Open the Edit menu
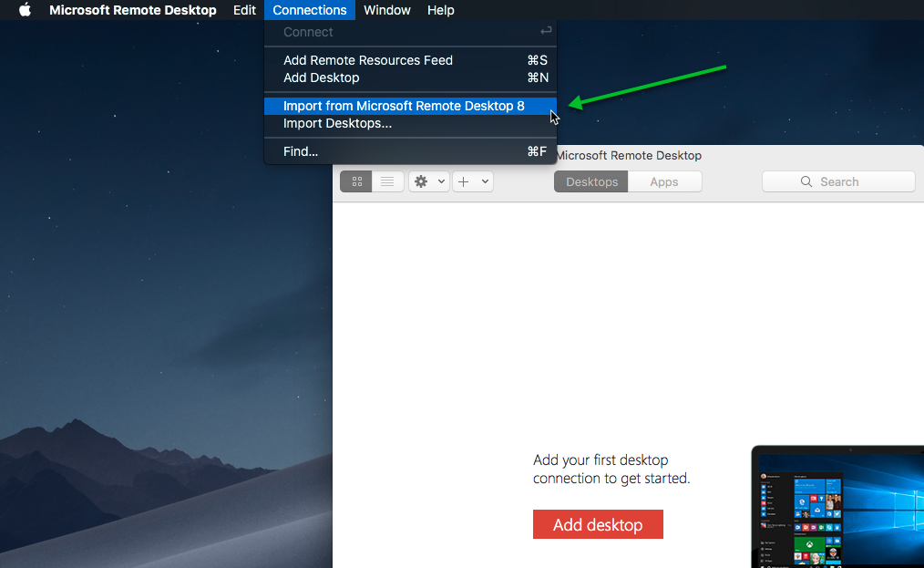Image resolution: width=924 pixels, height=568 pixels. click(x=244, y=10)
